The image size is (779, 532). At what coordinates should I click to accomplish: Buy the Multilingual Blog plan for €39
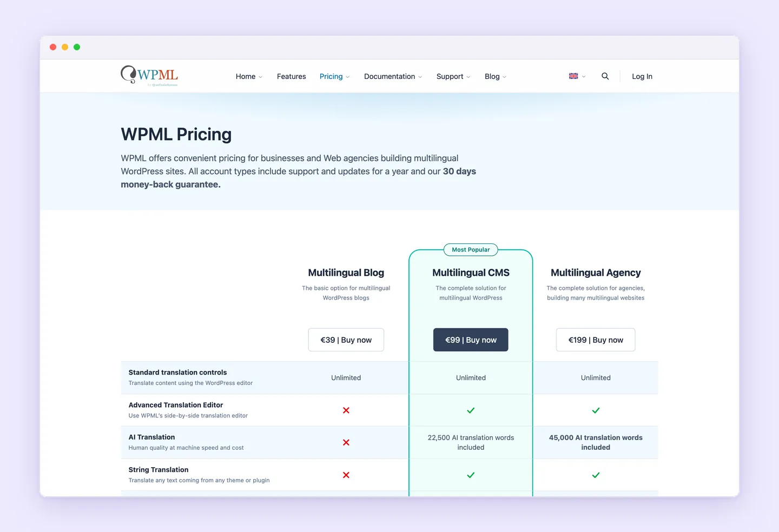coord(346,340)
